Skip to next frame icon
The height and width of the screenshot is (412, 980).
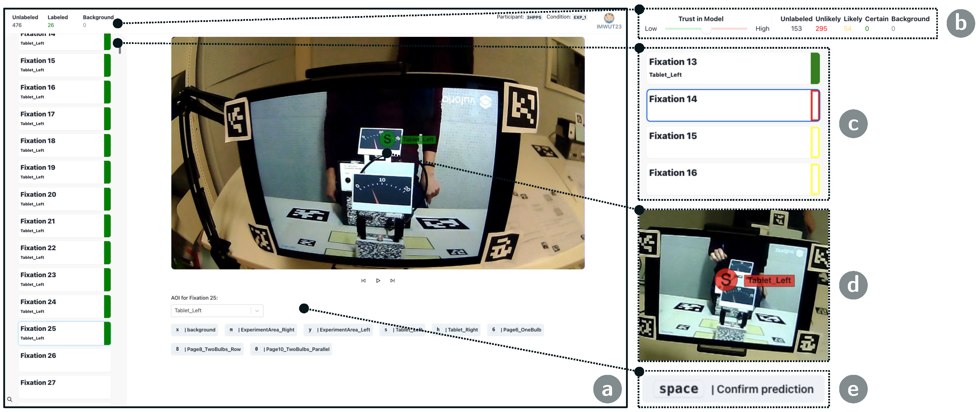click(393, 280)
